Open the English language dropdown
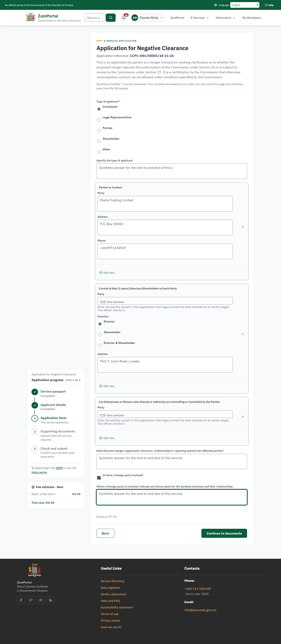The height and width of the screenshot is (644, 281). coord(245,5)
